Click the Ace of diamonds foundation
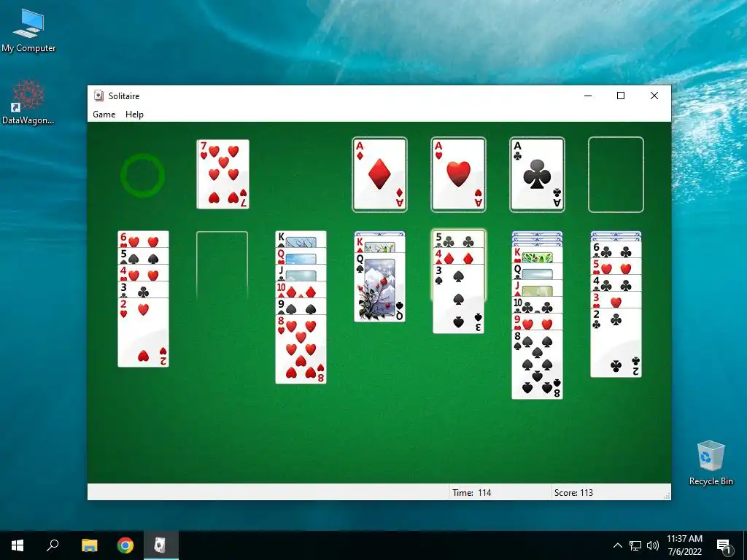 pyautogui.click(x=379, y=175)
